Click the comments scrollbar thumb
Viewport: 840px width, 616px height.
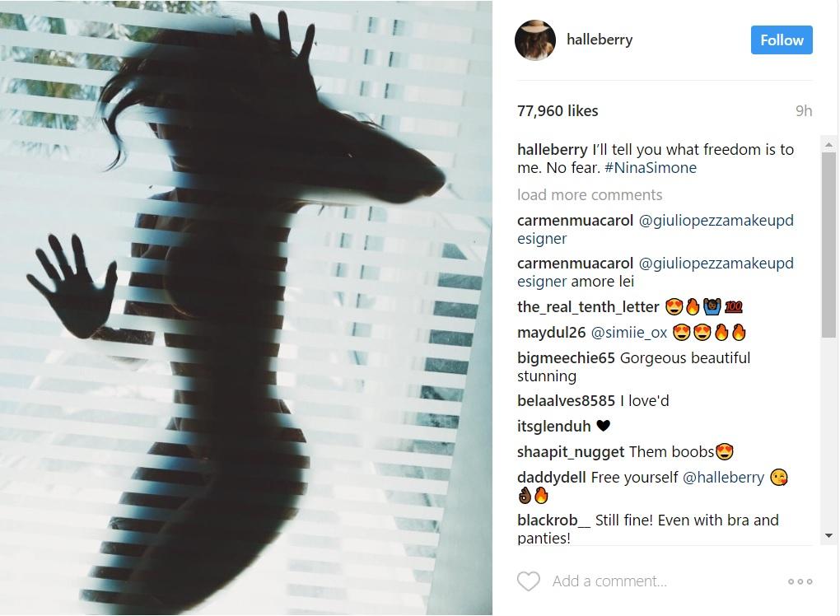(828, 245)
